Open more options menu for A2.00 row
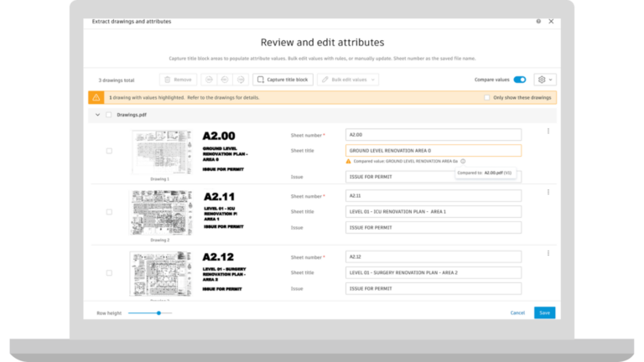 click(548, 132)
